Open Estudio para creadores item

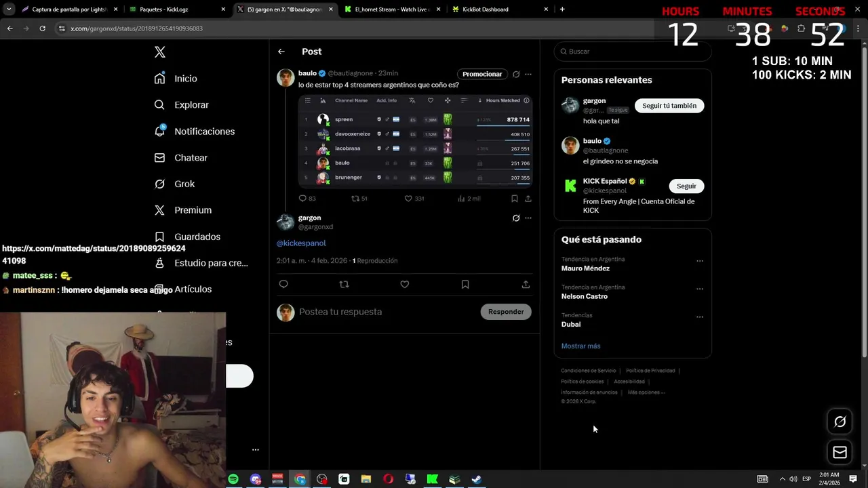(201, 263)
